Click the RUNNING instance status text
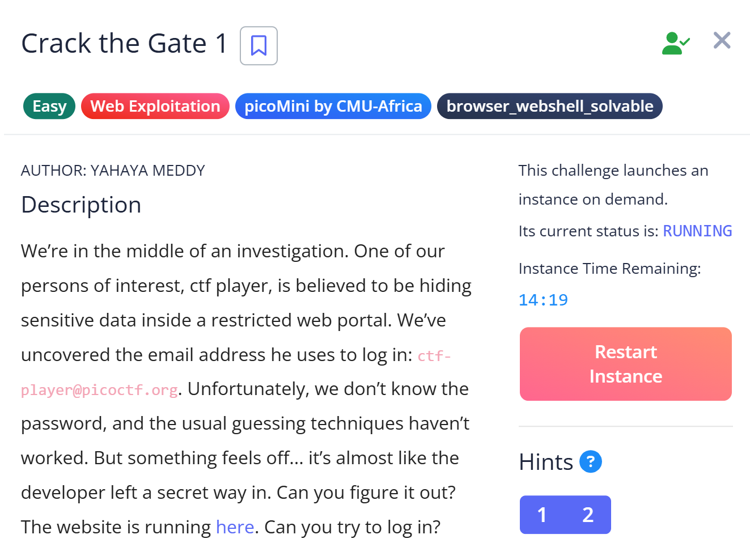 [697, 231]
